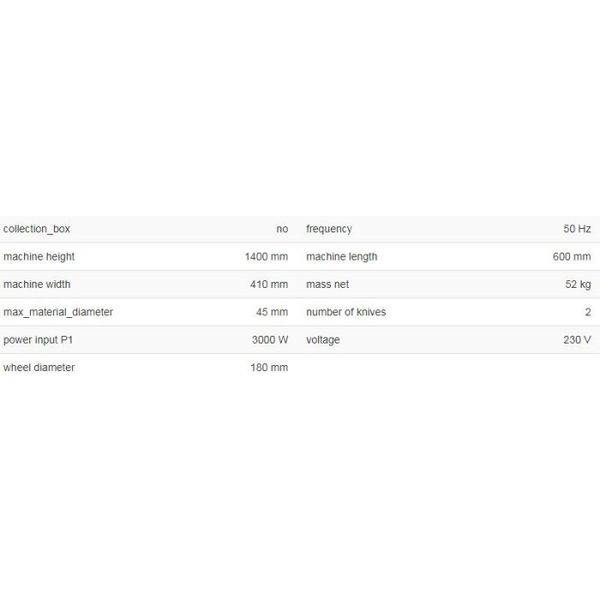
Task: Select the 50 Hz frequency value
Action: coord(577,229)
